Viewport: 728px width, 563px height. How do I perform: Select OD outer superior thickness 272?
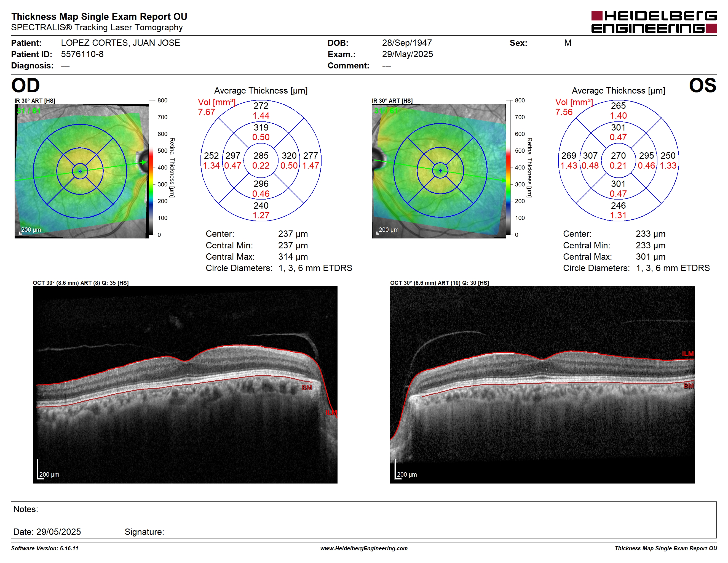click(x=261, y=106)
